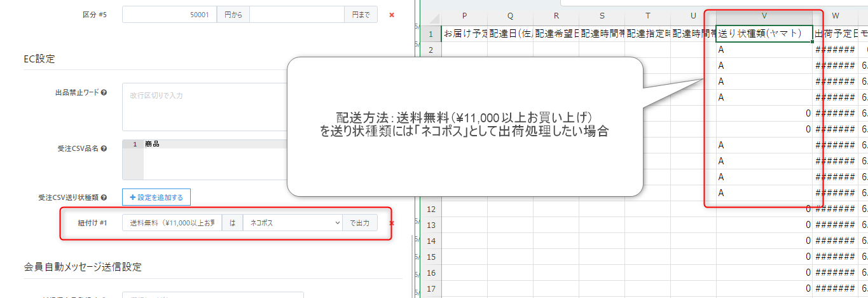Select column R header in Excel
The height and width of the screenshot is (298, 868).
pos(556,17)
